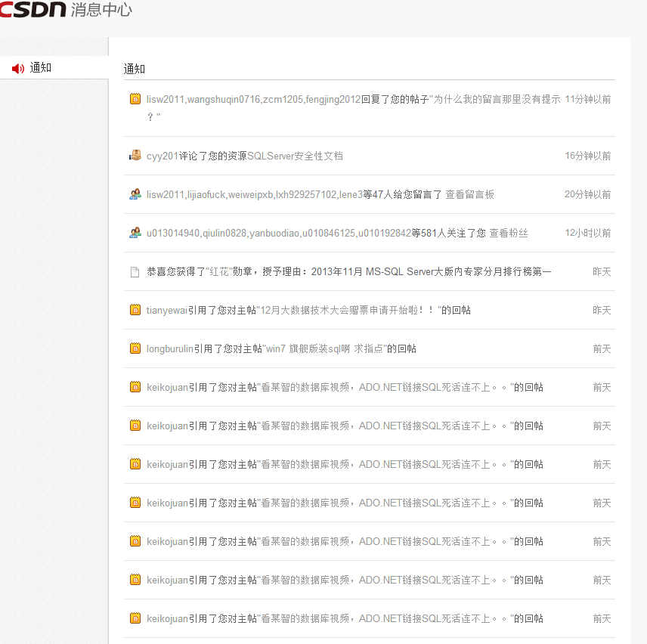The width and height of the screenshot is (647, 644).
Task: Select the 通知 sidebar tab
Action: [x=54, y=67]
